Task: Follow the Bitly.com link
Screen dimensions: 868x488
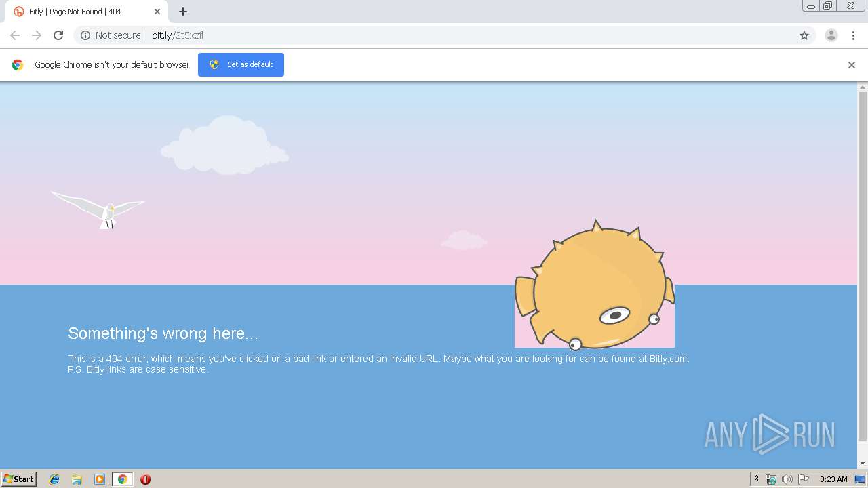Action: coord(668,359)
